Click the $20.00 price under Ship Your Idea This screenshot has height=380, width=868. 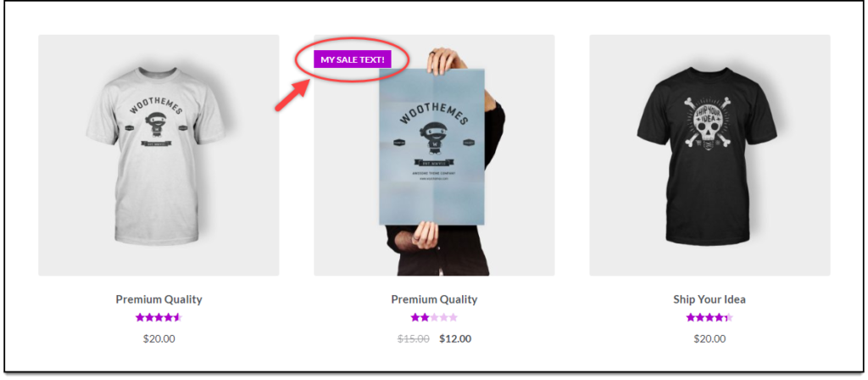[709, 339]
